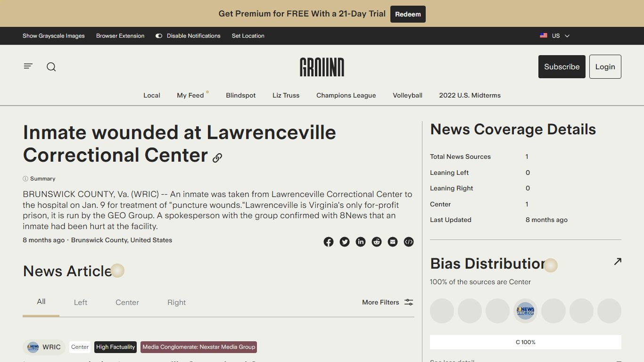644x362 pixels.
Task: Share story on LinkedIn
Action: (x=361, y=242)
